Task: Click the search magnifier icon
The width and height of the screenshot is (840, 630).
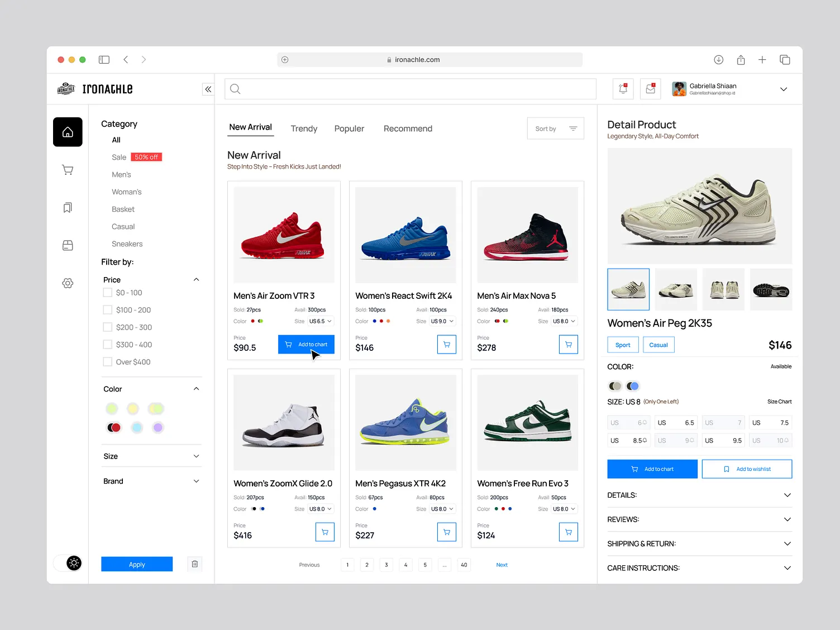Action: pos(235,89)
